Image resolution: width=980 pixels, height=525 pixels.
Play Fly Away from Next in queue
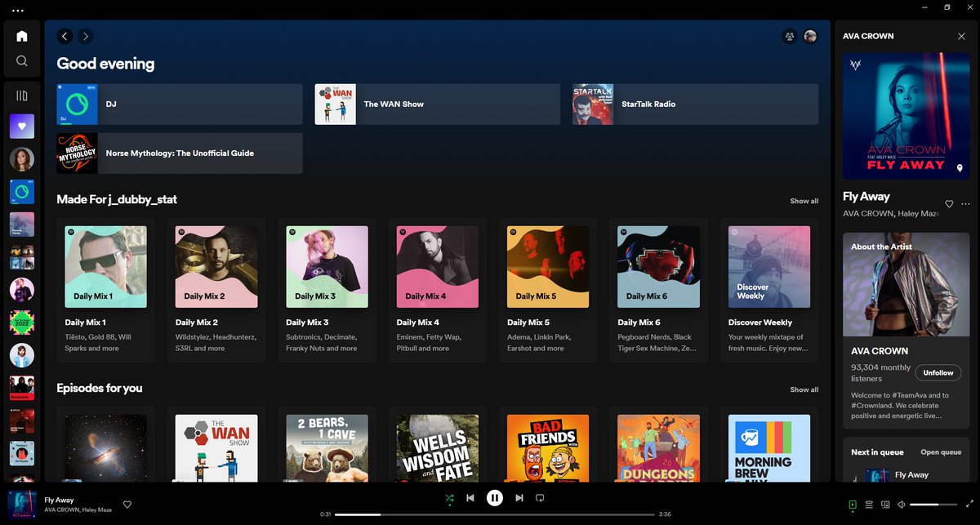point(906,474)
